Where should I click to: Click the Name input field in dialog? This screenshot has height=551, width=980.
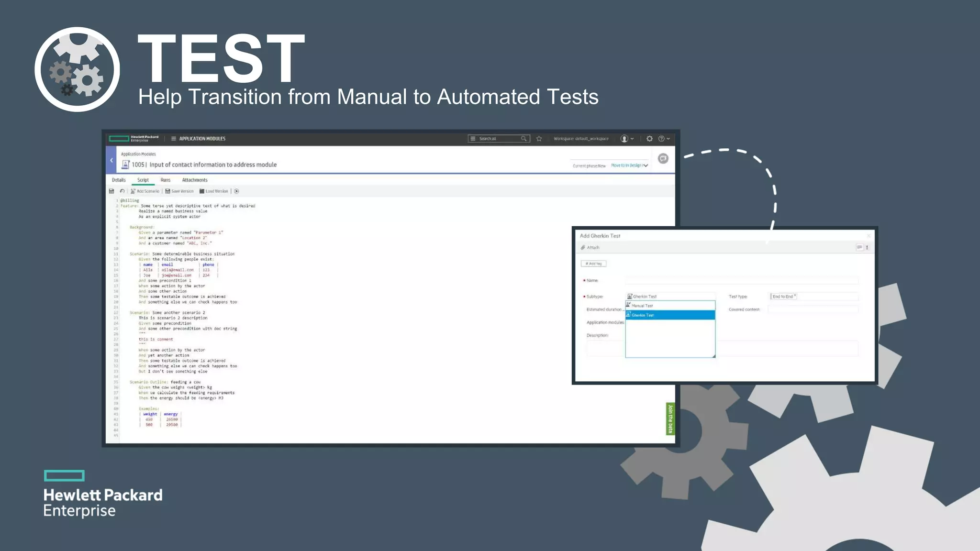pyautogui.click(x=742, y=280)
